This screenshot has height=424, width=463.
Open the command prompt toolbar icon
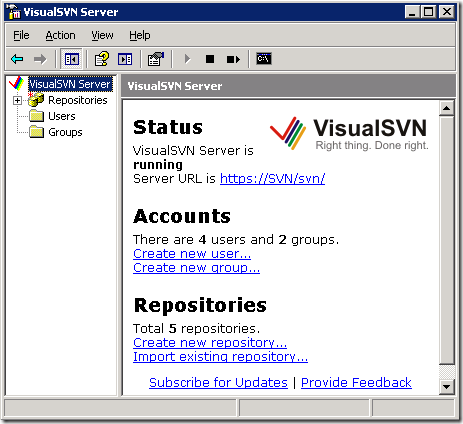pyautogui.click(x=264, y=59)
